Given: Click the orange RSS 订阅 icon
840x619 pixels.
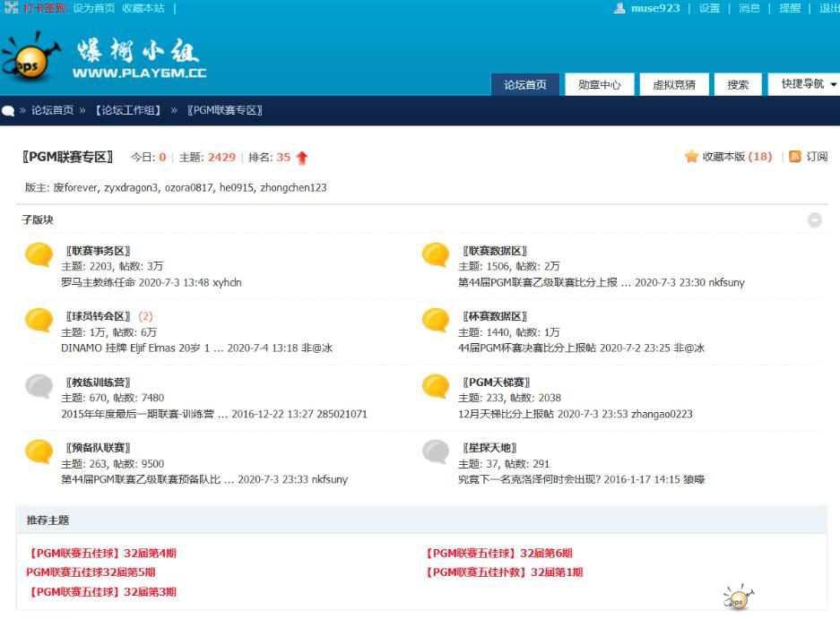Looking at the screenshot, I should tap(794, 157).
